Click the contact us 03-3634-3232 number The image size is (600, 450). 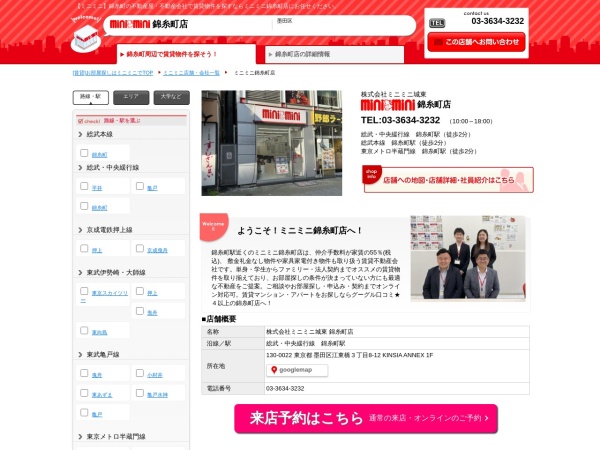click(497, 21)
